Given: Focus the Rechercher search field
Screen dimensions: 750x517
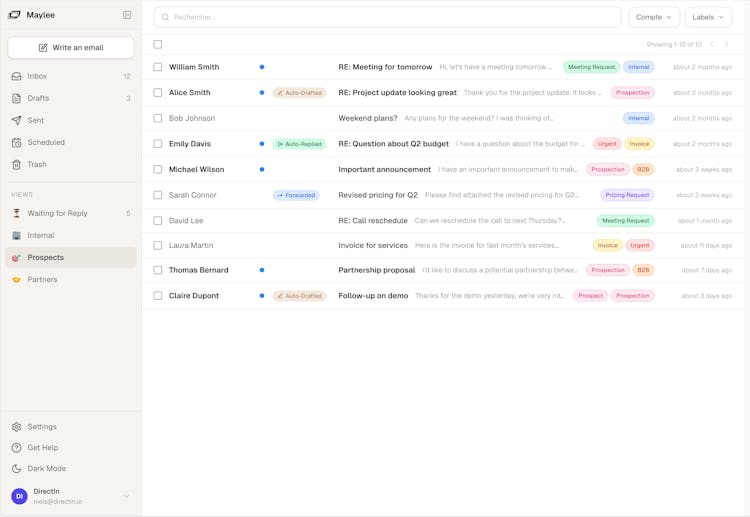Looking at the screenshot, I should pos(388,17).
